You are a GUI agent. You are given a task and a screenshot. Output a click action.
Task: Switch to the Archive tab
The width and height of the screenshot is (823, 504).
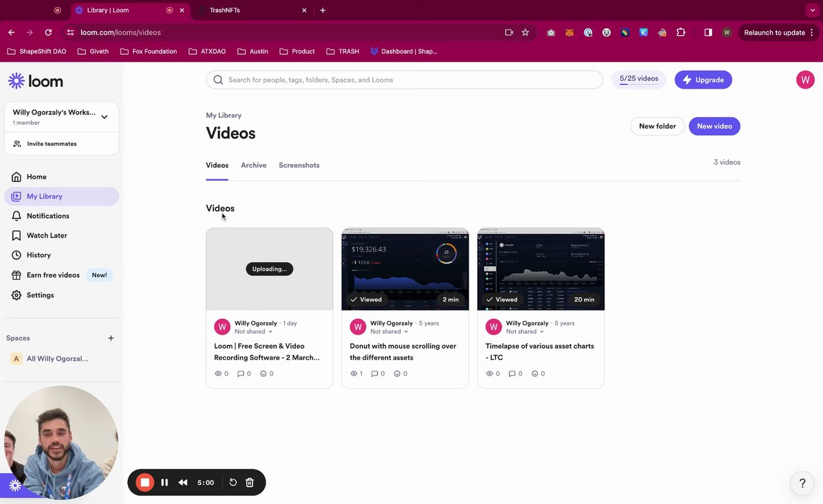[253, 165]
